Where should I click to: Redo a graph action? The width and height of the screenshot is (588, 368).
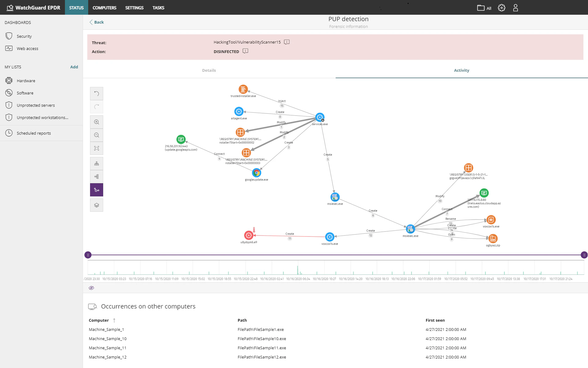point(96,107)
